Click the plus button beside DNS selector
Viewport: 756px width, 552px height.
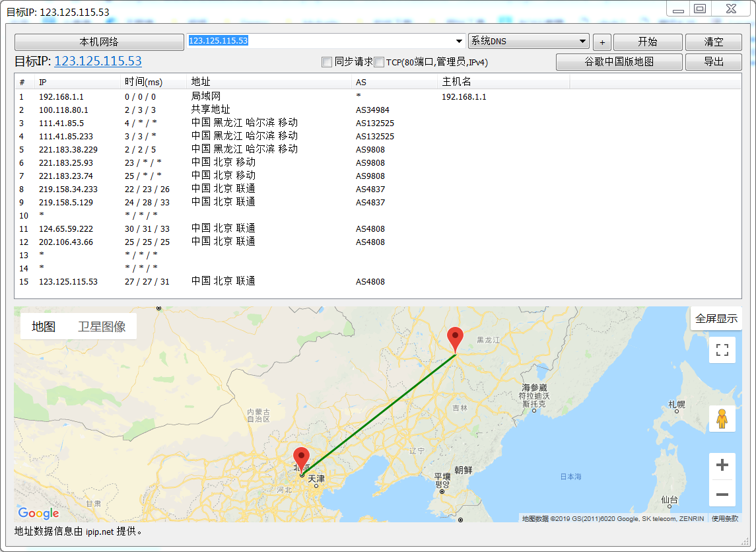(x=601, y=42)
